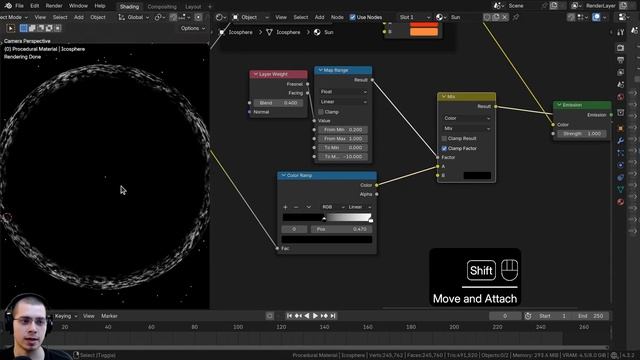The width and height of the screenshot is (640, 360).
Task: Jump to previous keyframe
Action: pyautogui.click(x=298, y=316)
